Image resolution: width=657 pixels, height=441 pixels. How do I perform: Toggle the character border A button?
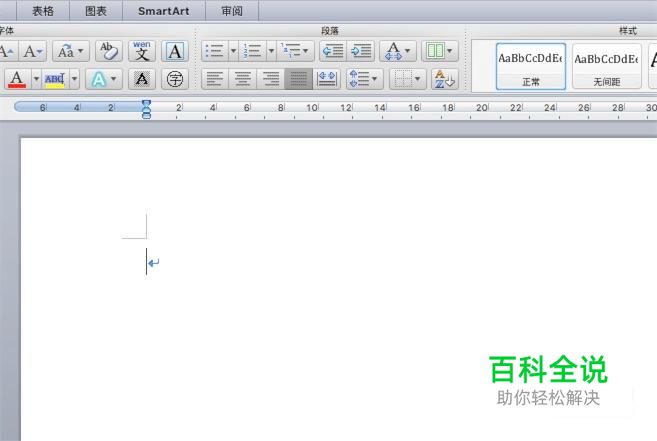(175, 52)
